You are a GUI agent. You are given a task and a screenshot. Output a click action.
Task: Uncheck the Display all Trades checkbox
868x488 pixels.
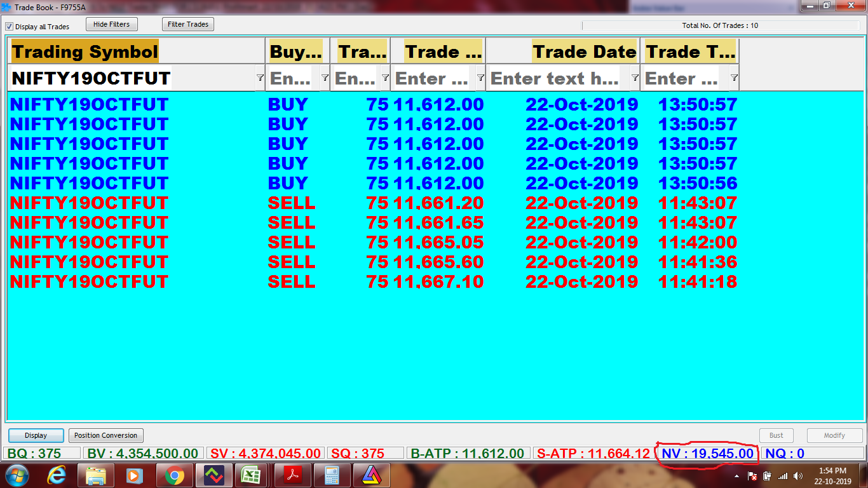(10, 27)
